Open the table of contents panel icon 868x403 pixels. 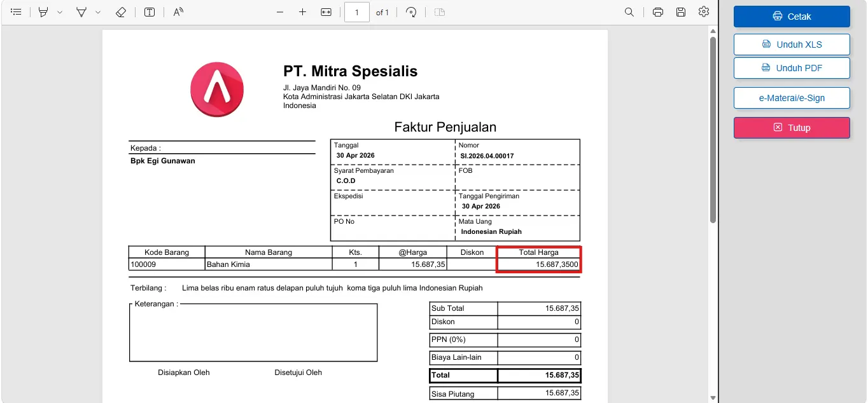16,12
